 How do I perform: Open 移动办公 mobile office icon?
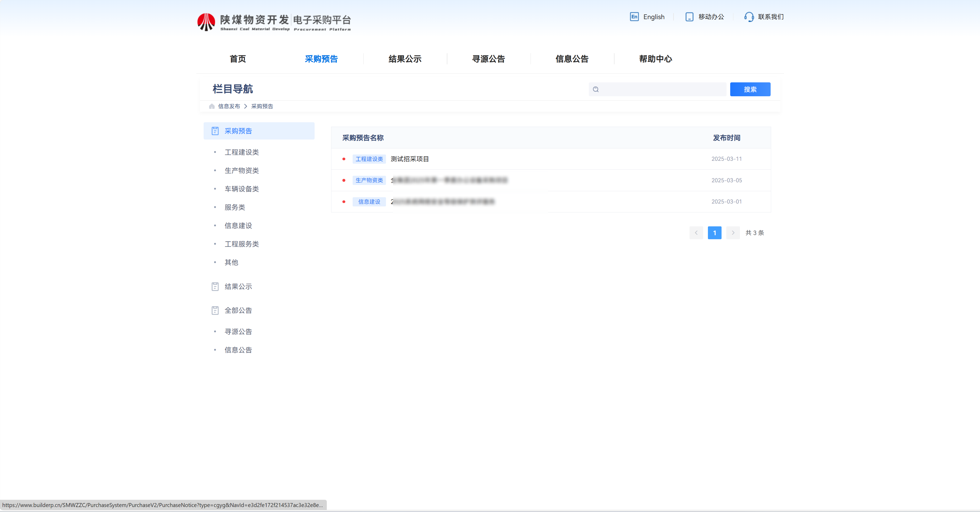pyautogui.click(x=689, y=17)
